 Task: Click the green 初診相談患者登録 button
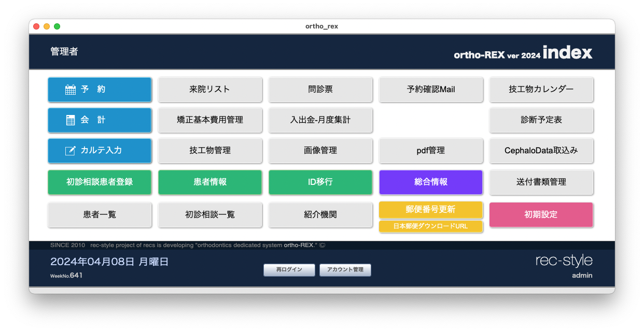coord(100,182)
